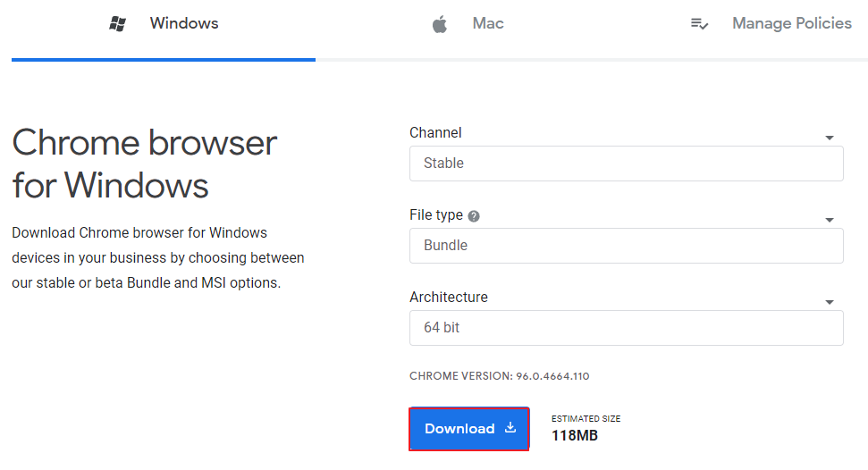Click the Architecture dropdown arrow
This screenshot has height=470, width=868.
[x=830, y=302]
